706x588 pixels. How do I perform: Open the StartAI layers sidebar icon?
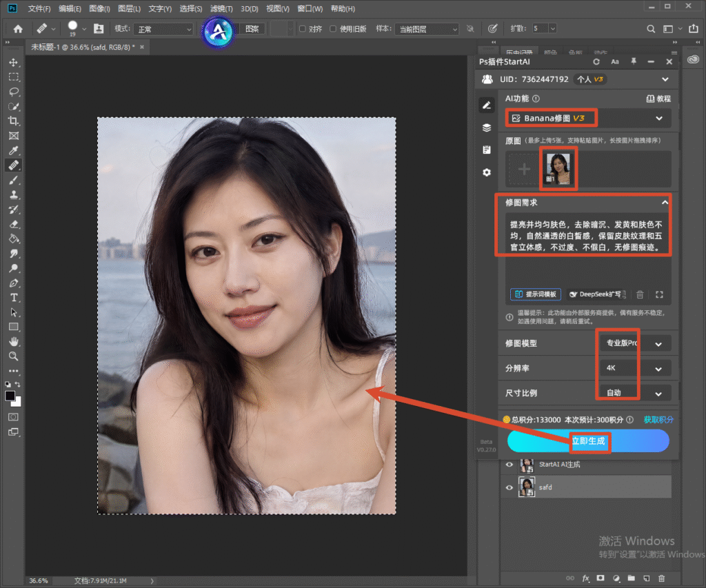487,128
